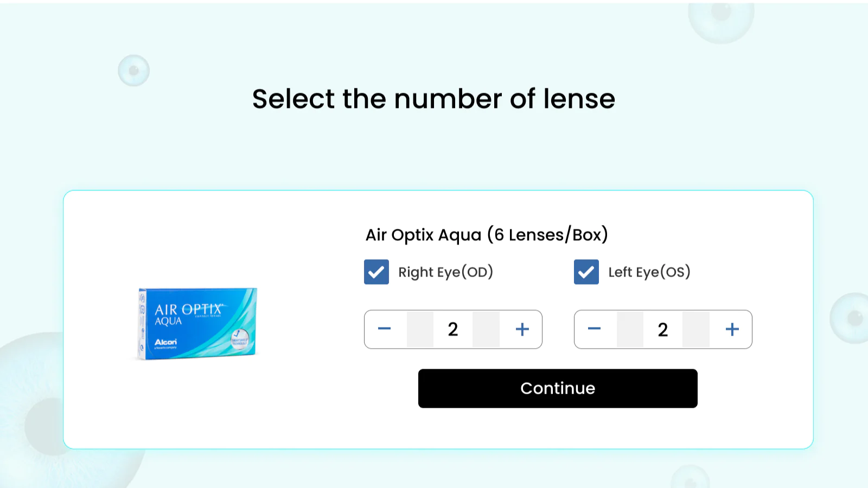Image resolution: width=868 pixels, height=488 pixels.
Task: Select the right eye quantity value
Action: click(x=453, y=329)
